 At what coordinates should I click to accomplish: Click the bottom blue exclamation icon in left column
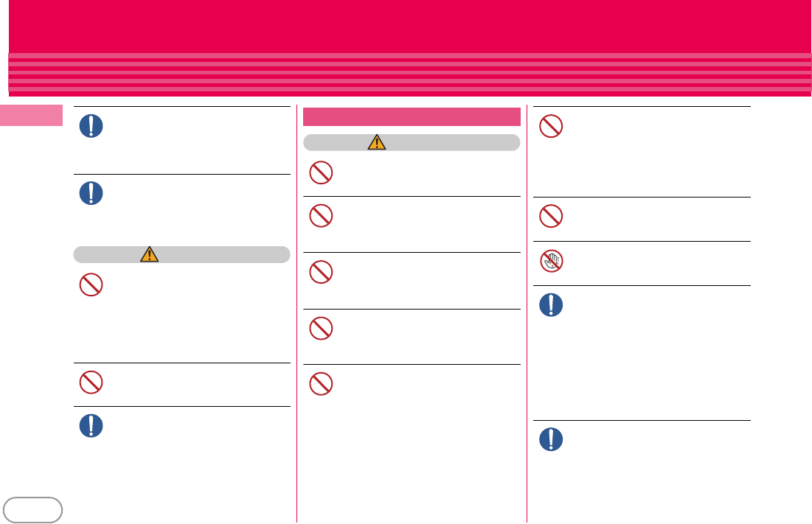click(x=91, y=425)
